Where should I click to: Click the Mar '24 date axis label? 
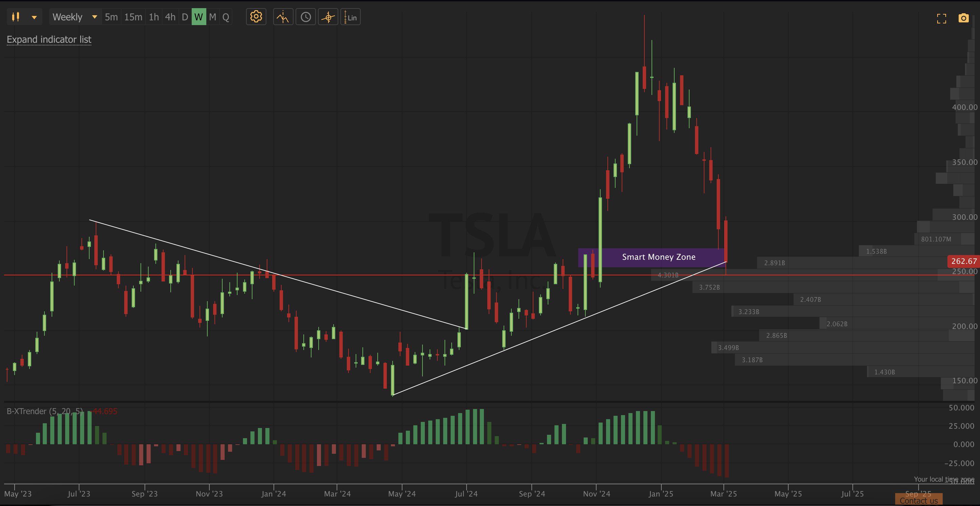click(337, 494)
